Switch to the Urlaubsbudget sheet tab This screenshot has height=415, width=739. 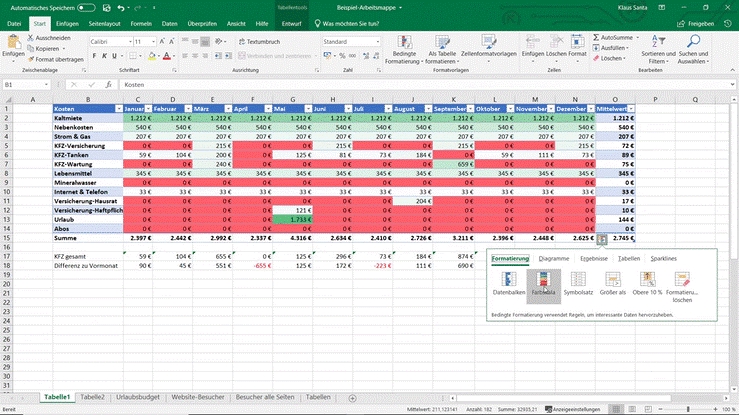click(138, 397)
